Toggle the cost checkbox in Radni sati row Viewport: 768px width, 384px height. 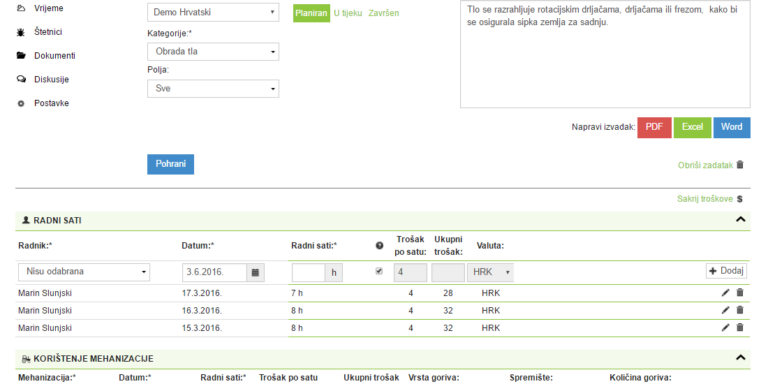[379, 271]
